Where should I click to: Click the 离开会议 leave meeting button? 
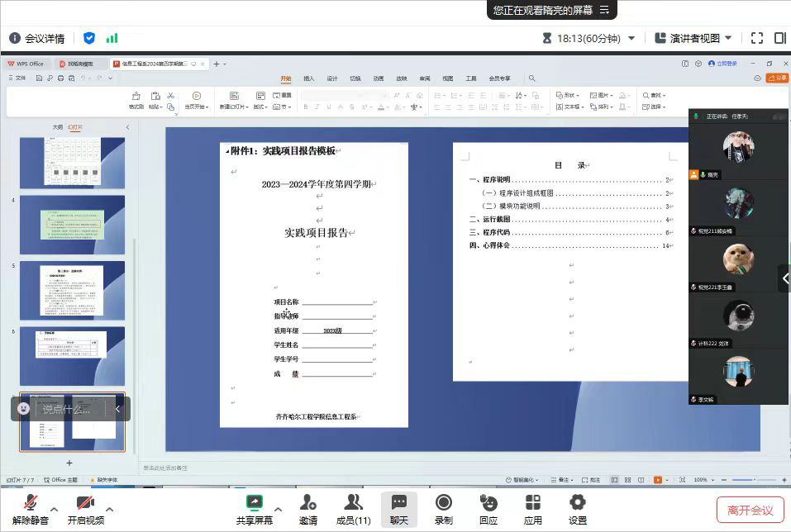point(750,510)
